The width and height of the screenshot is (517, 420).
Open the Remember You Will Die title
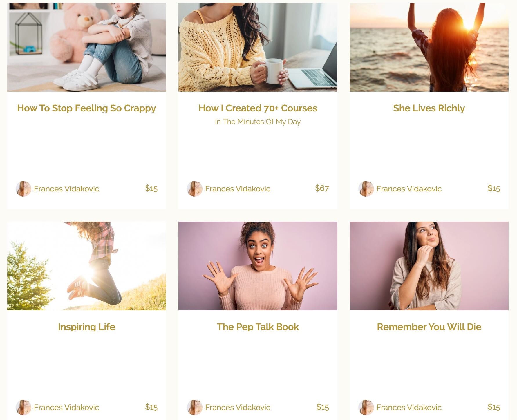coord(429,327)
